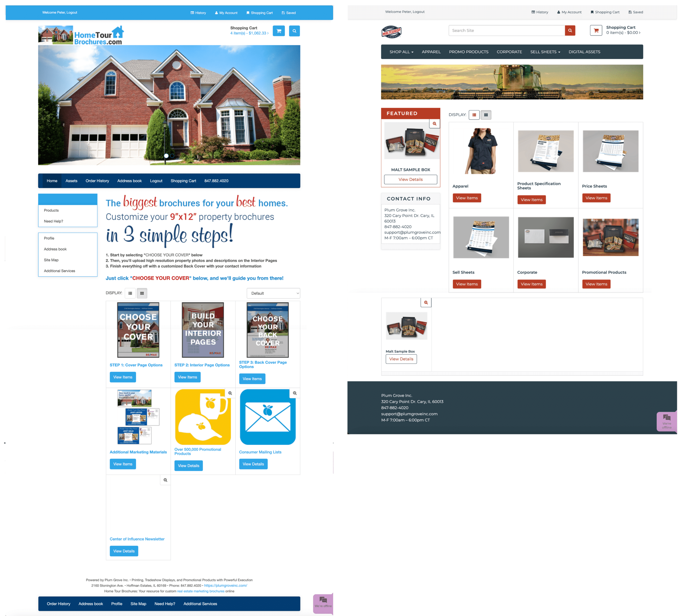The image size is (686, 616).
Task: Select the DIGITAL ASSETS tab on Plum Grove
Action: (584, 52)
